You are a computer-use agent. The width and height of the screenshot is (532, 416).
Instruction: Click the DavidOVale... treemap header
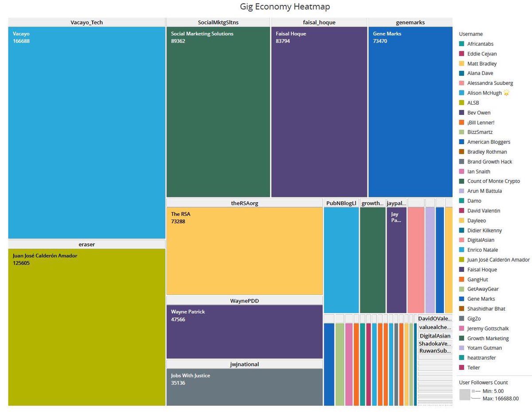(435, 318)
